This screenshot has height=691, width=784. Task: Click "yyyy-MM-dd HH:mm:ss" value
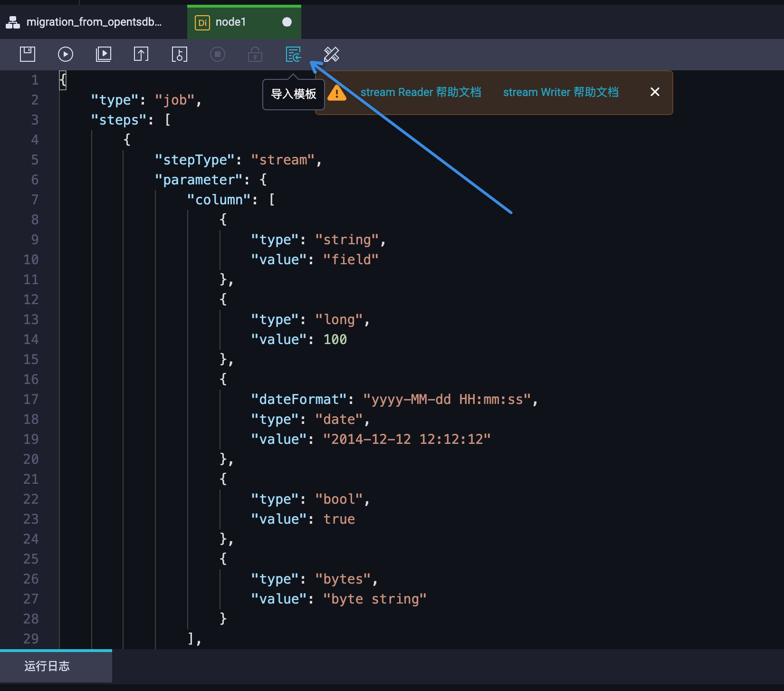coord(447,399)
